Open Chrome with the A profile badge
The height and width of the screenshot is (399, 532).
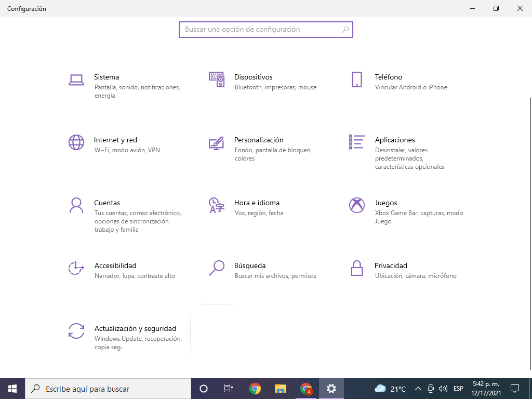click(x=306, y=389)
